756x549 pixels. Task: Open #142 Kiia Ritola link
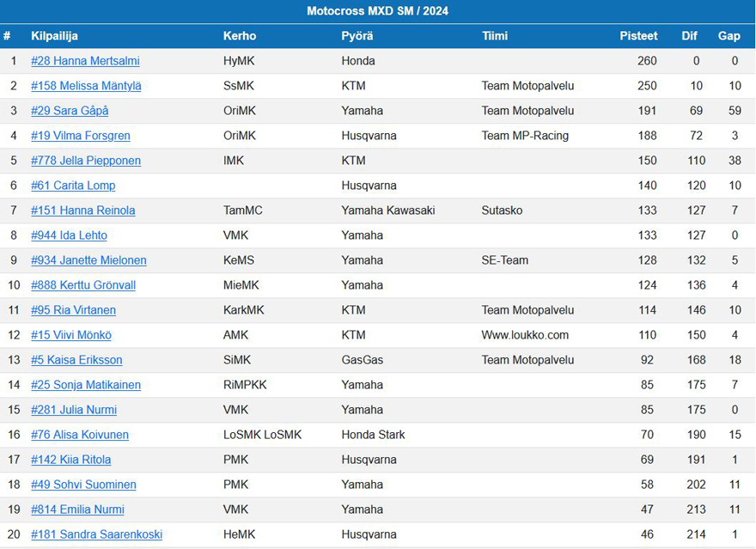70,460
